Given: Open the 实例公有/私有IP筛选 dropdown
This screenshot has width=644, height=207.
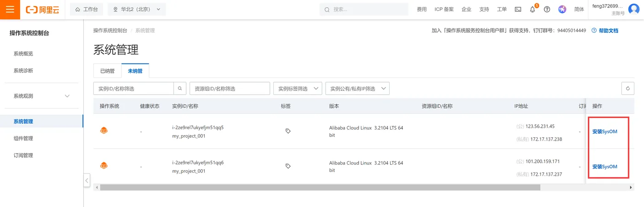Looking at the screenshot, I should 357,89.
